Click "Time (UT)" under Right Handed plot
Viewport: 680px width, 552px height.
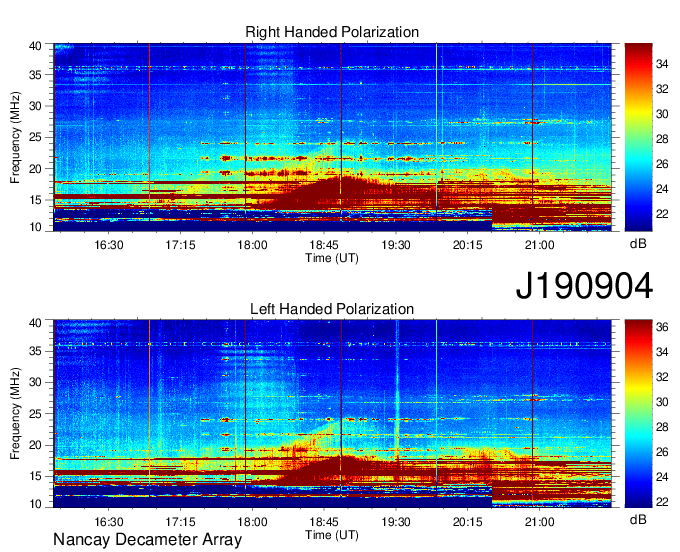(x=332, y=258)
